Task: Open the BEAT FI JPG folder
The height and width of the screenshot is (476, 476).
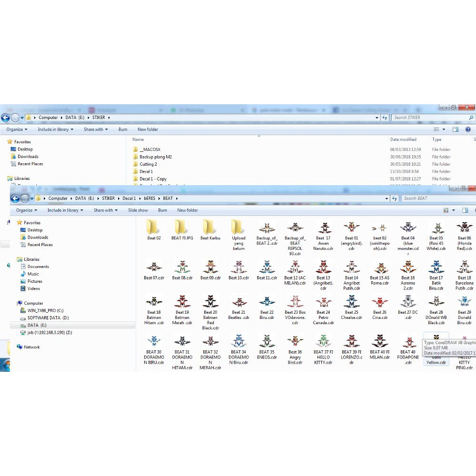Action: point(182,228)
